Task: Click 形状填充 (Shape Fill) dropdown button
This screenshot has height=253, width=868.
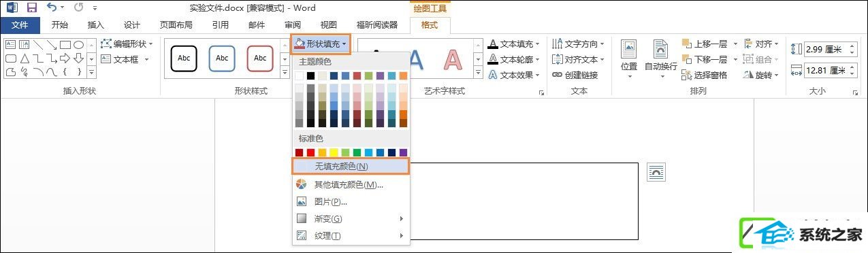Action: 321,44
